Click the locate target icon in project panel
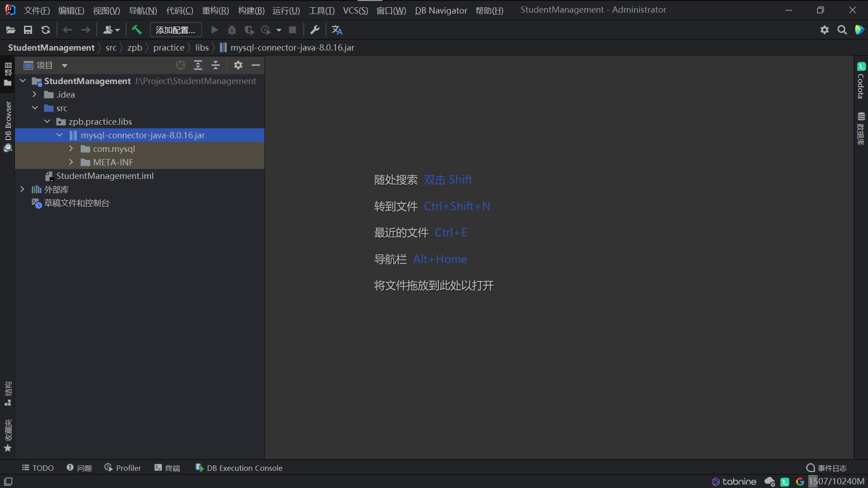The width and height of the screenshot is (868, 488). click(180, 66)
